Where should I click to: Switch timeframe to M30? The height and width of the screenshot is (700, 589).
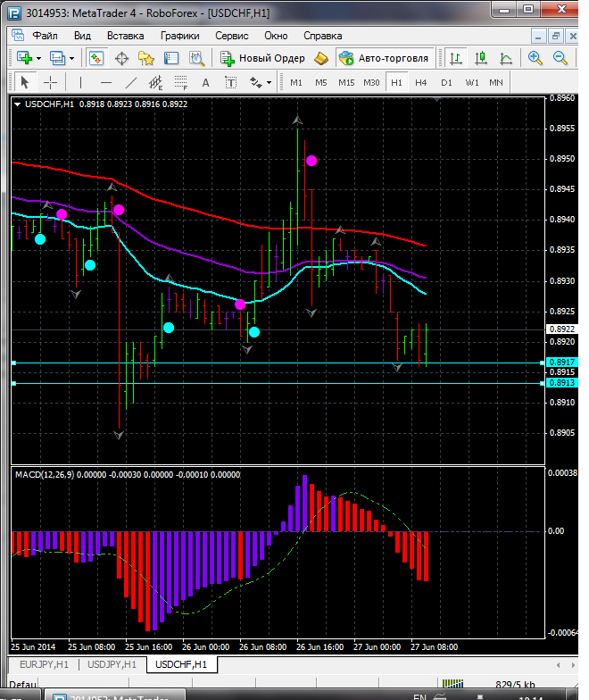(x=371, y=82)
